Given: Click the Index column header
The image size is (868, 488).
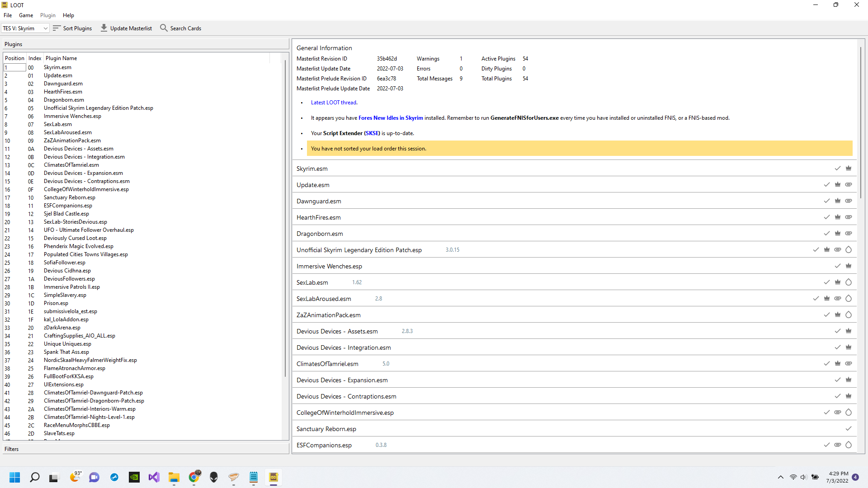Looking at the screenshot, I should click(x=35, y=58).
